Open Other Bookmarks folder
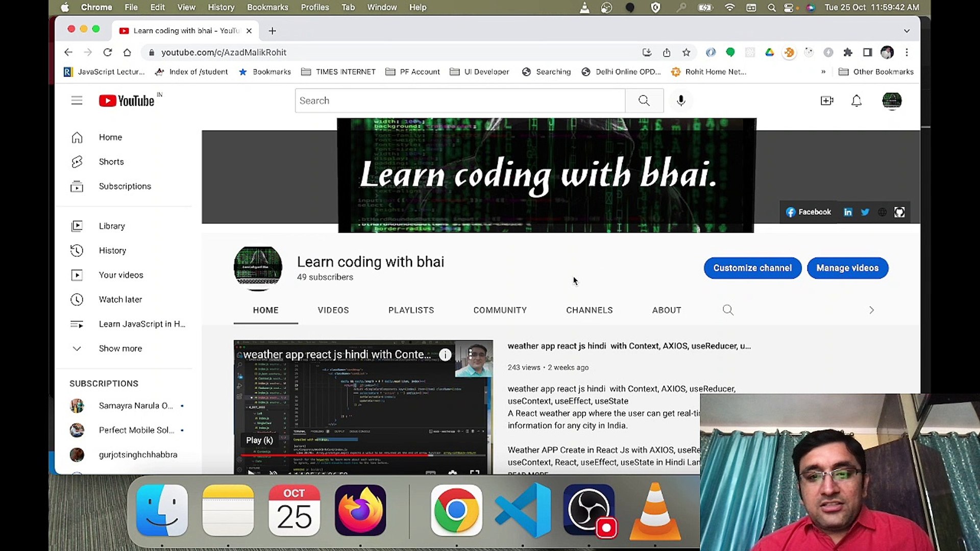This screenshot has width=980, height=551. click(876, 72)
